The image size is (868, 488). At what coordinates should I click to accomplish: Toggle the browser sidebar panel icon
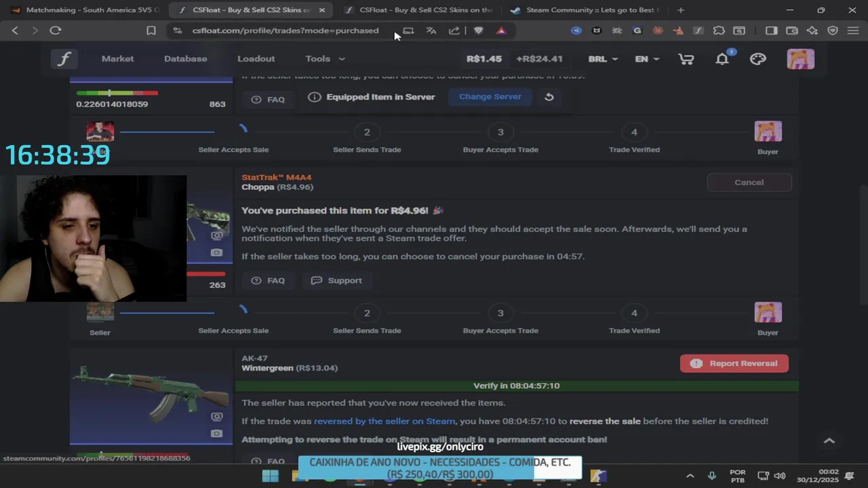click(x=771, y=30)
